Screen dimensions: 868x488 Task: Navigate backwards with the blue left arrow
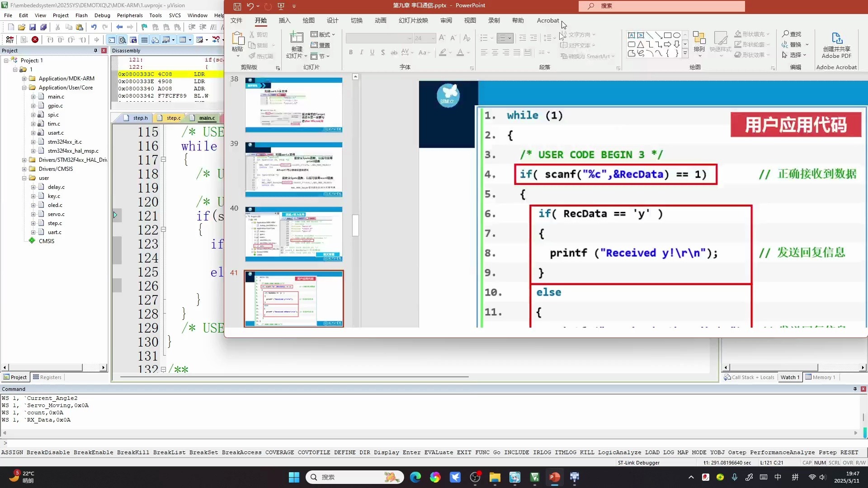tap(119, 27)
